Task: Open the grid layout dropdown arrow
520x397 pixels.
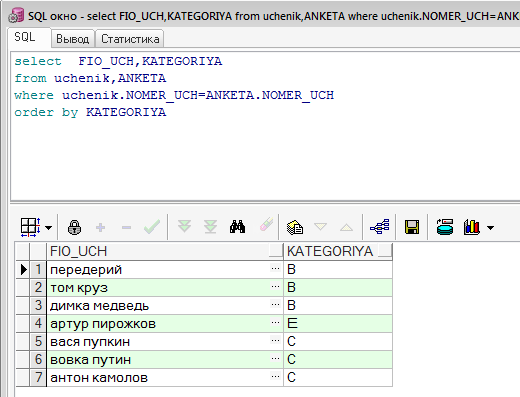Action: (x=49, y=228)
